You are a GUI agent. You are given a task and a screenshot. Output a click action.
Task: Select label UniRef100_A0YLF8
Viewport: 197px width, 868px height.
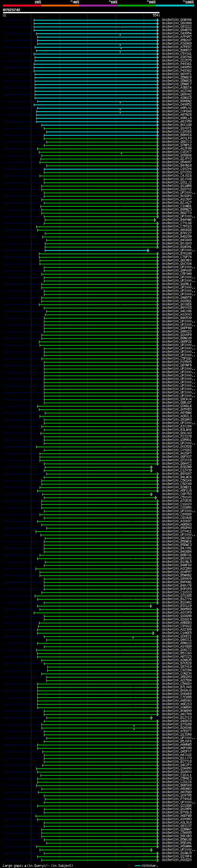click(x=177, y=138)
